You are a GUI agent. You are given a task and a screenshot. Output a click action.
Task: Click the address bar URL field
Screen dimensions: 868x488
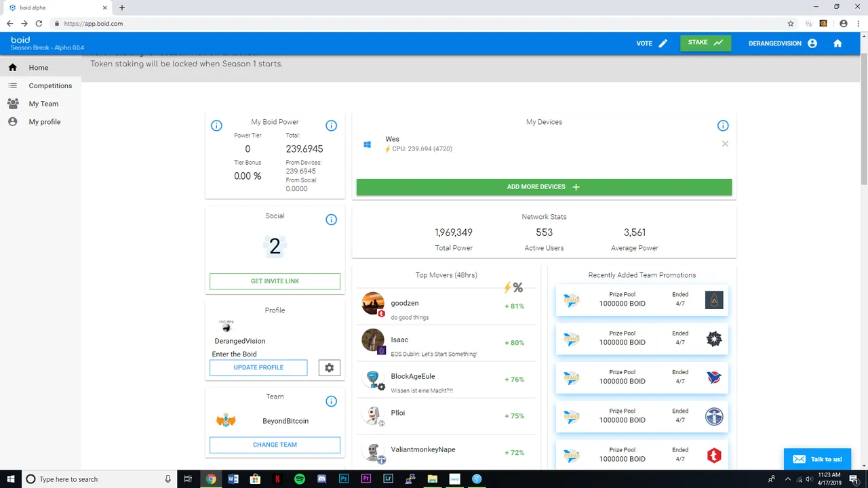click(414, 23)
